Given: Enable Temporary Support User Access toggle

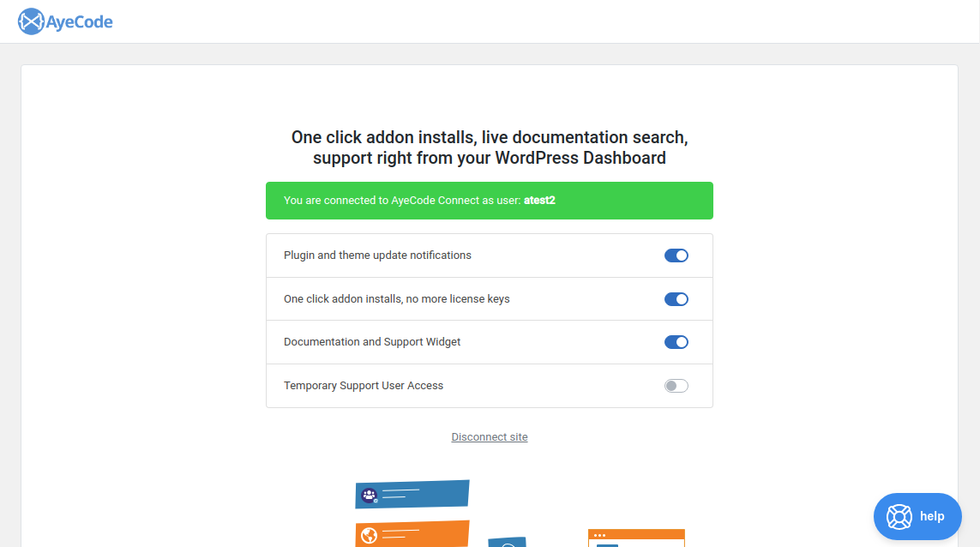Looking at the screenshot, I should [676, 386].
